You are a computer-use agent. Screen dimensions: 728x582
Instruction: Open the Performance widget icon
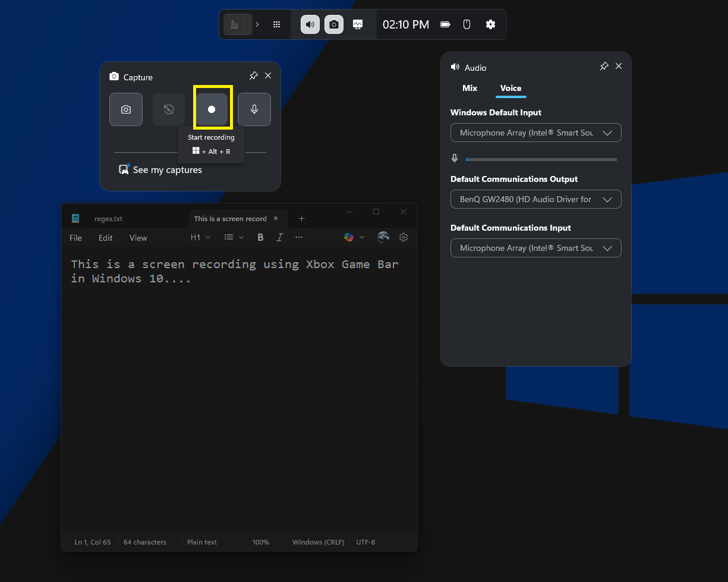pyautogui.click(x=358, y=24)
